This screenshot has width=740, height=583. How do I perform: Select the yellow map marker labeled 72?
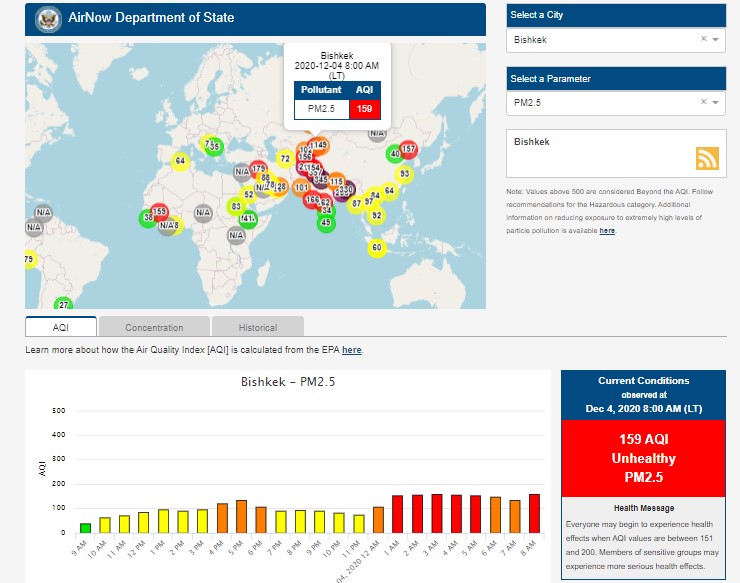pos(285,159)
